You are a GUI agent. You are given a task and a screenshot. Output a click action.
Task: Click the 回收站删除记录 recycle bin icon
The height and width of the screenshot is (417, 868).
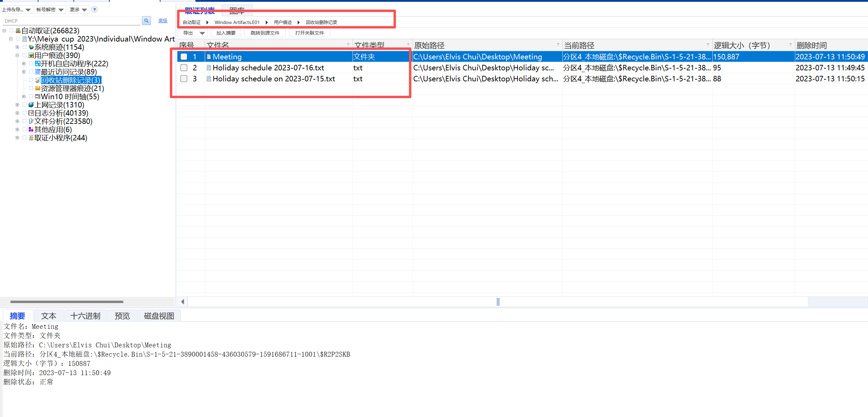pos(38,80)
